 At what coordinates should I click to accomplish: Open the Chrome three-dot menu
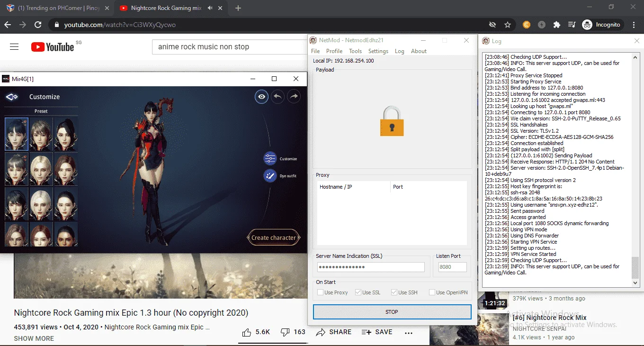click(634, 25)
